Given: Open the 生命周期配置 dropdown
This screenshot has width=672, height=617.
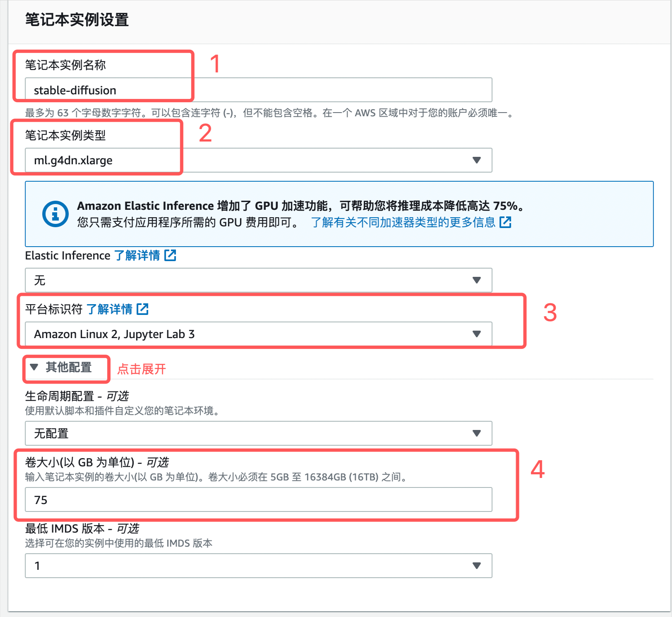Looking at the screenshot, I should pos(259,433).
